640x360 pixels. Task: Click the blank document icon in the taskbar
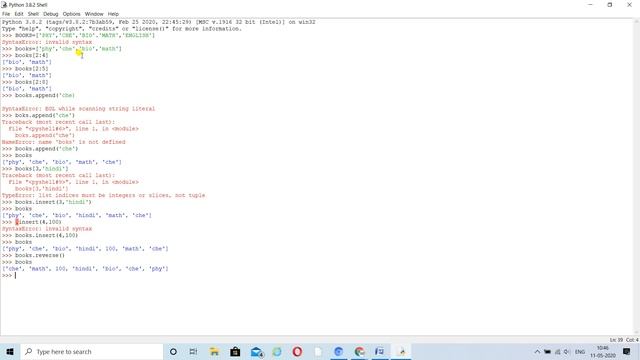[318, 351]
